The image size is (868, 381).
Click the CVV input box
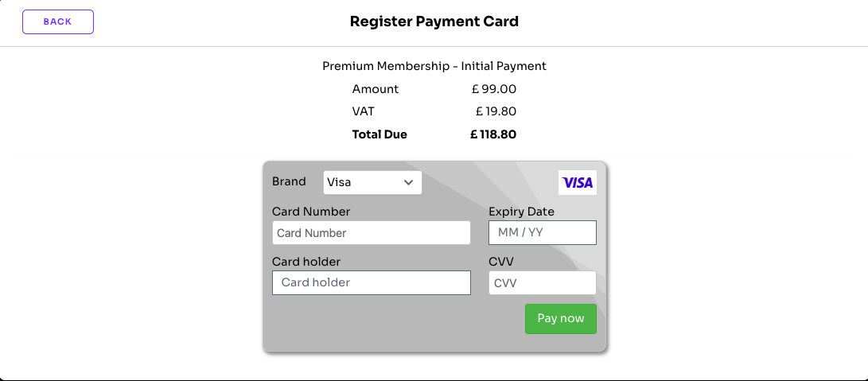pyautogui.click(x=543, y=283)
